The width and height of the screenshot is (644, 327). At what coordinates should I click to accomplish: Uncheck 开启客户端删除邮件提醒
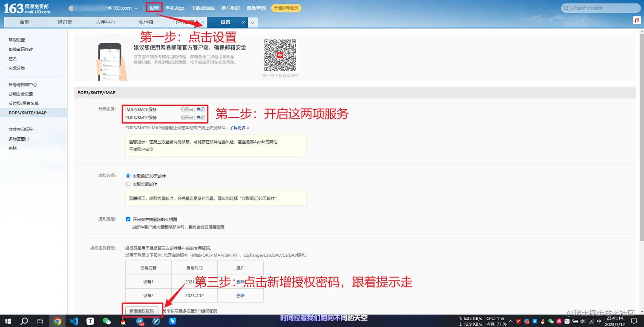[128, 219]
